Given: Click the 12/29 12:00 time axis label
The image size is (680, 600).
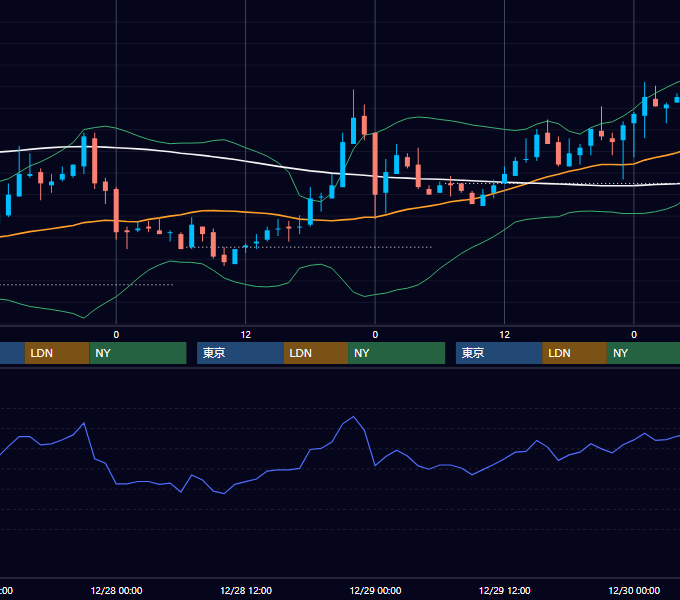Looking at the screenshot, I should (504, 590).
